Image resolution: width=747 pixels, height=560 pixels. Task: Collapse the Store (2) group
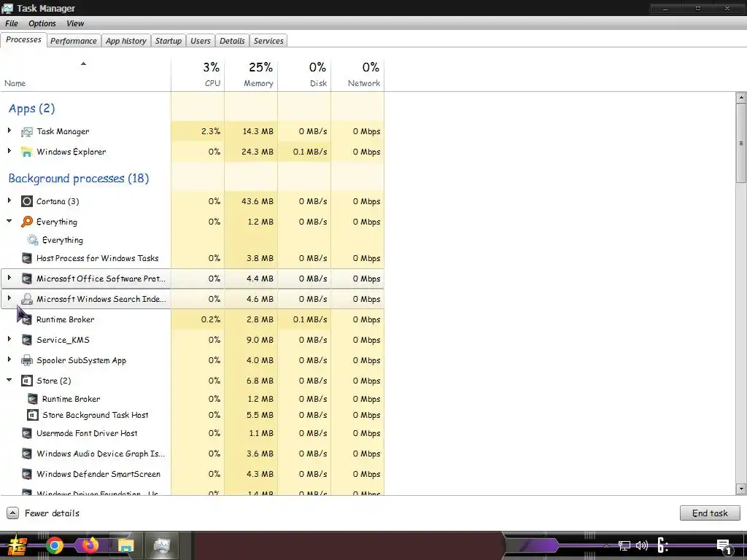tap(9, 380)
